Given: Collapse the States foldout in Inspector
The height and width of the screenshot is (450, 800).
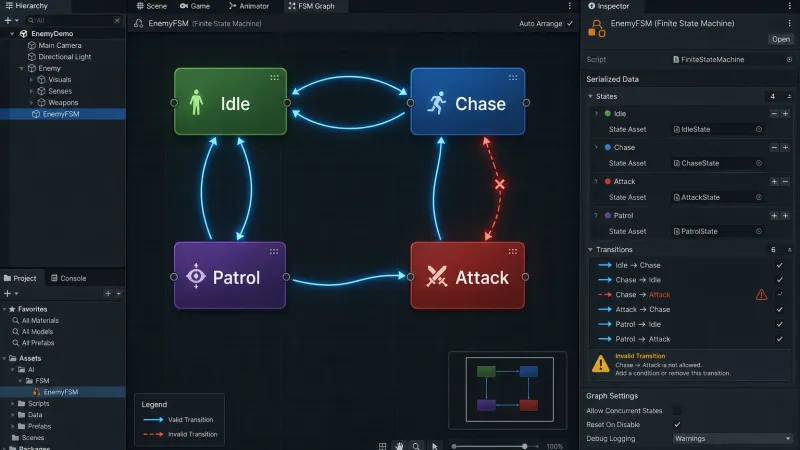Looking at the screenshot, I should [x=590, y=96].
